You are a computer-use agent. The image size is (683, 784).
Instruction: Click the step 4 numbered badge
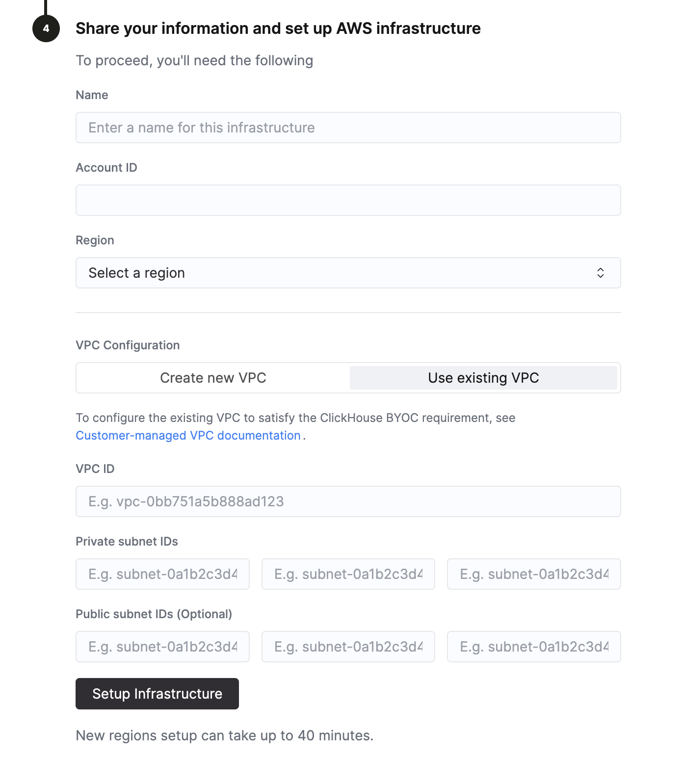point(45,28)
